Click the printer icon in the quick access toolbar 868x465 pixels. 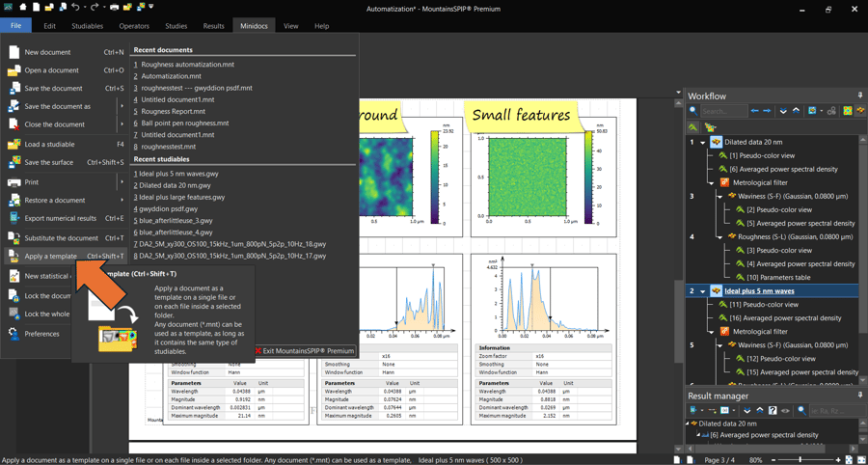pos(114,7)
